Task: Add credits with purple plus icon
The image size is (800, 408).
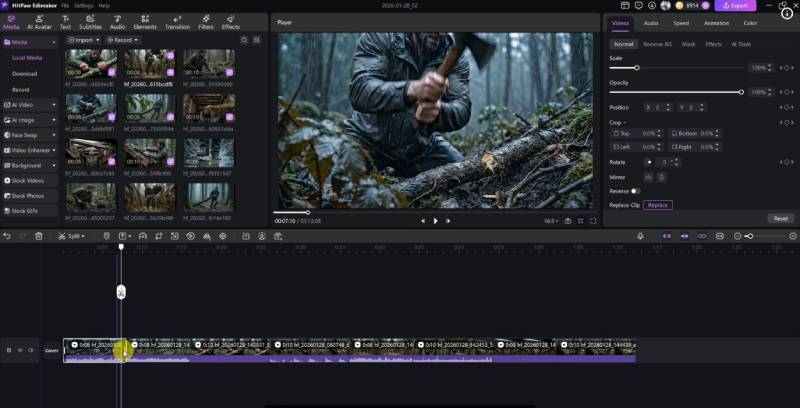Action: [706, 6]
